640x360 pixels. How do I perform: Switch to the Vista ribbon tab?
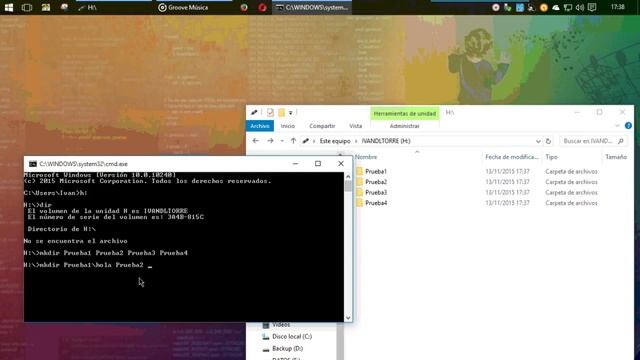[356, 126]
